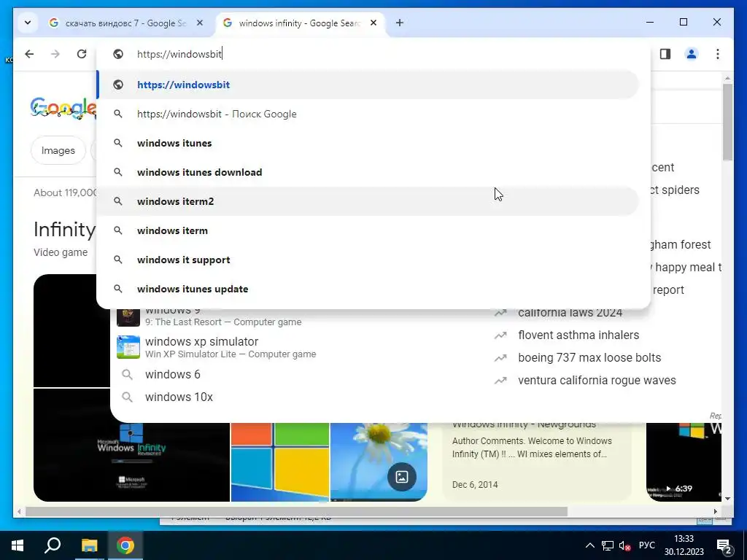Play the 6:39 video thumbnail
Viewport: 747px width, 560px height.
click(684, 462)
